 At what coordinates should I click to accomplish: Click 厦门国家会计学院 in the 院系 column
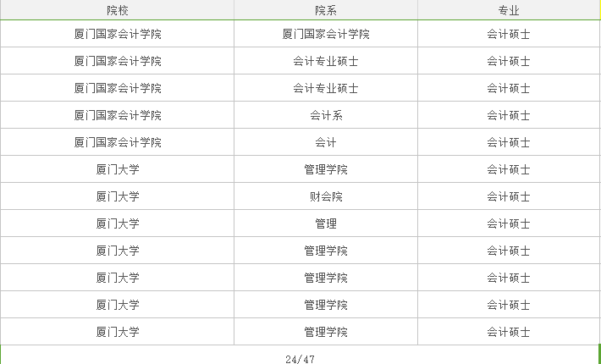pos(326,34)
